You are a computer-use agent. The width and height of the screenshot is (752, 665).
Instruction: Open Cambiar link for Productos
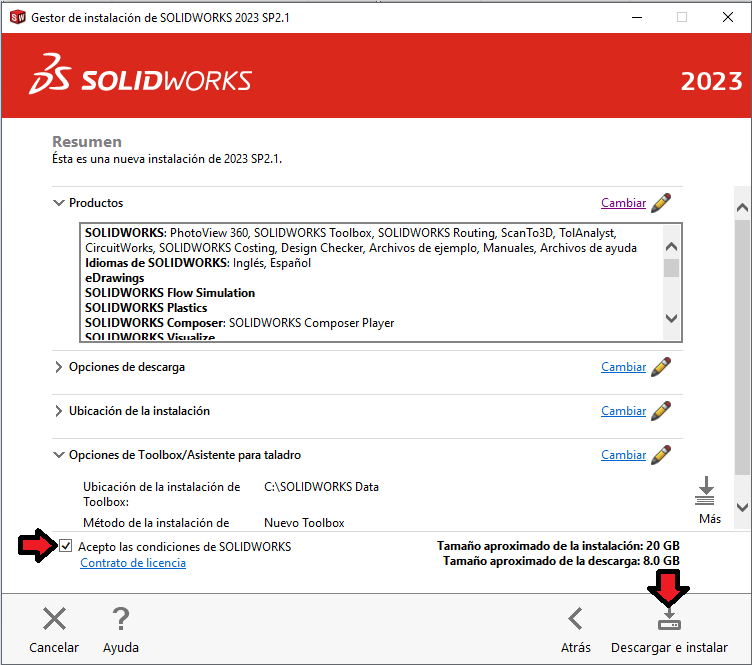pyautogui.click(x=623, y=203)
